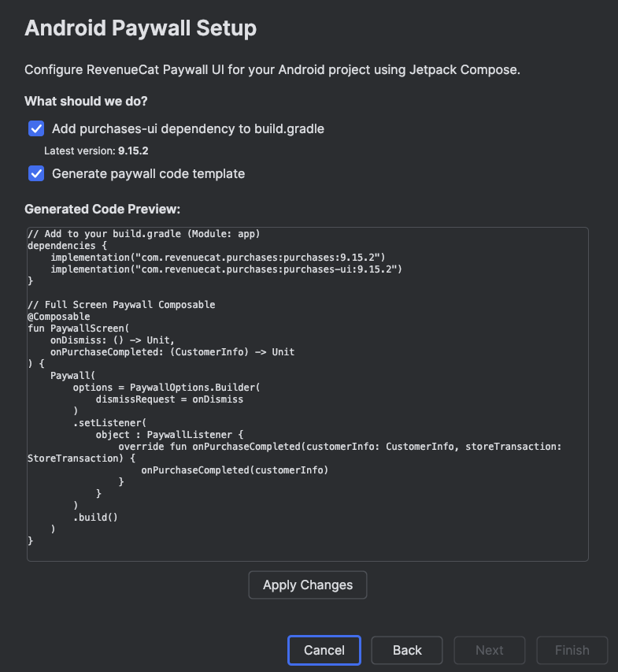Go to previous step with Back
This screenshot has height=672, width=618.
tap(407, 650)
